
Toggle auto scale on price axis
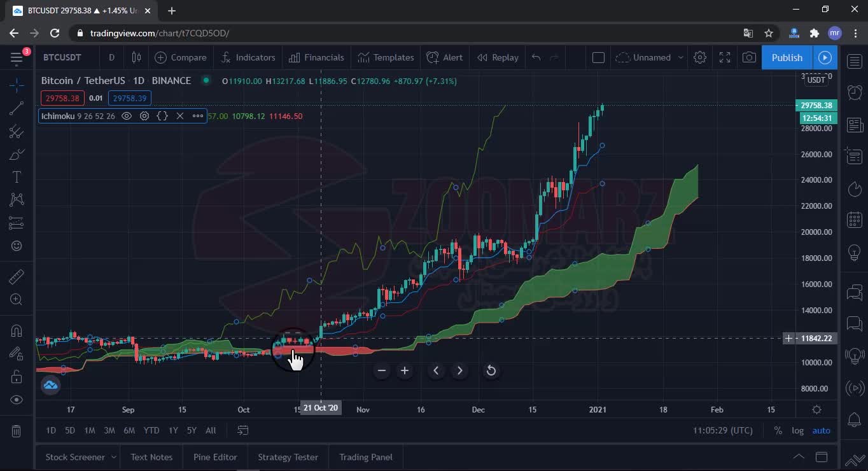[821, 430]
